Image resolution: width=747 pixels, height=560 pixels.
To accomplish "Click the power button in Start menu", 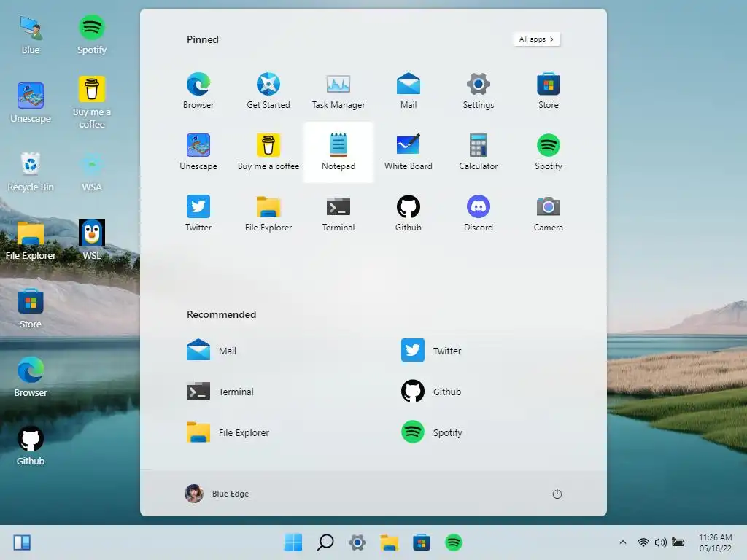I will [x=557, y=494].
